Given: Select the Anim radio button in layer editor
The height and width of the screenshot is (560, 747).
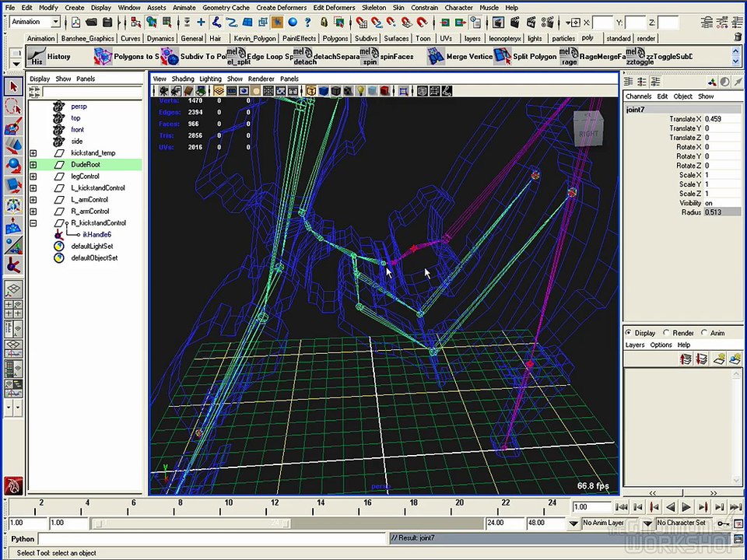Looking at the screenshot, I should pos(703,333).
